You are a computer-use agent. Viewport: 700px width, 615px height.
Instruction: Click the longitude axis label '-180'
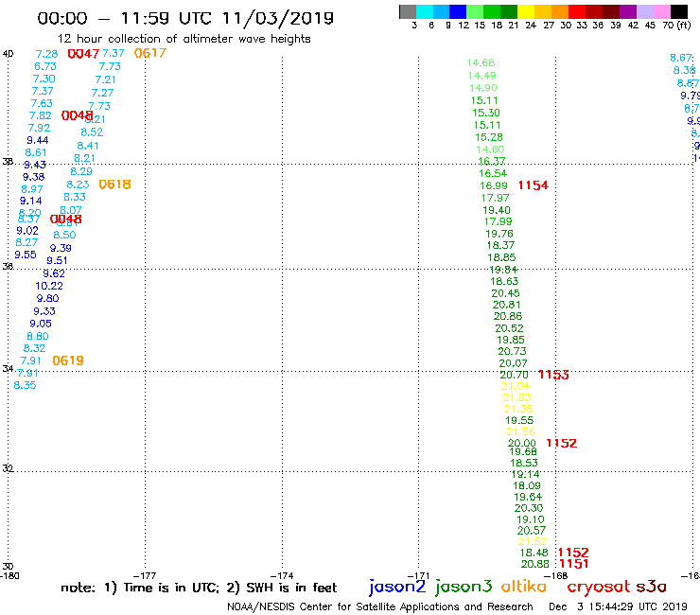(9, 576)
